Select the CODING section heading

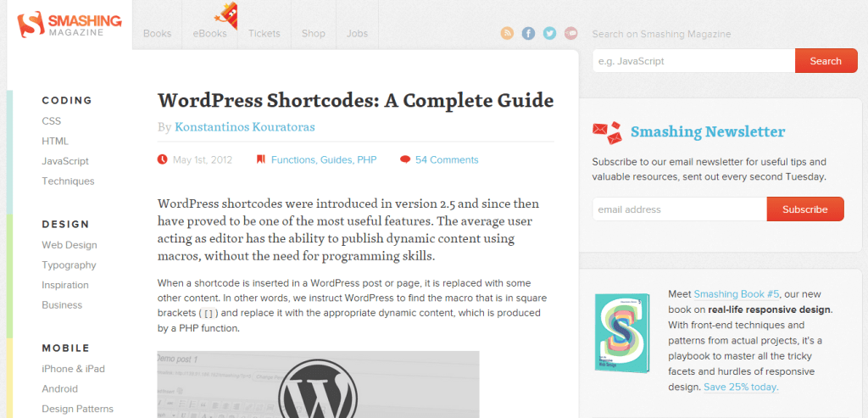click(67, 101)
